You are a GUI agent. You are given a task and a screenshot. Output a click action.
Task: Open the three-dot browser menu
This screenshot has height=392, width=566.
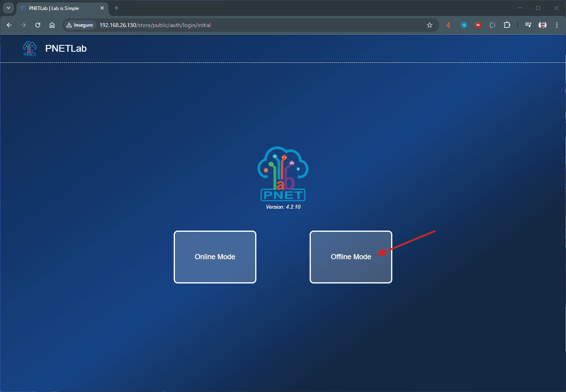tap(556, 25)
